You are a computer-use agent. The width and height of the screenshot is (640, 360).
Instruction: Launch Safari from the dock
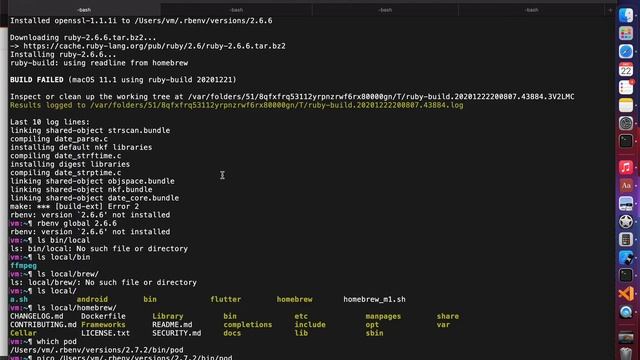[x=626, y=51]
